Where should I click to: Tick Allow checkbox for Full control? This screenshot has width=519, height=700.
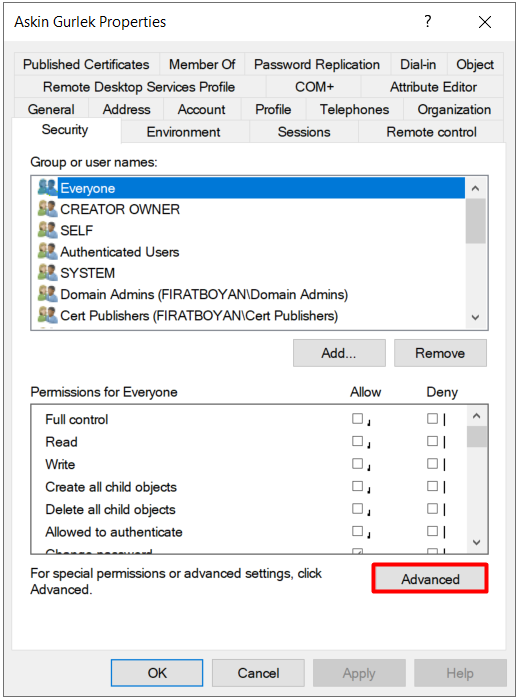357,418
